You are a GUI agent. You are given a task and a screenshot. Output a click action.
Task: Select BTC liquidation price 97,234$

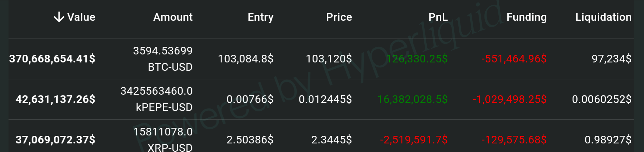click(611, 59)
